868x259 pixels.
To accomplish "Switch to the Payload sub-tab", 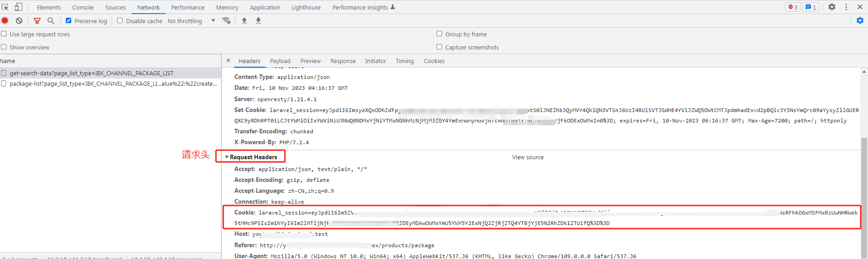I will [x=280, y=61].
